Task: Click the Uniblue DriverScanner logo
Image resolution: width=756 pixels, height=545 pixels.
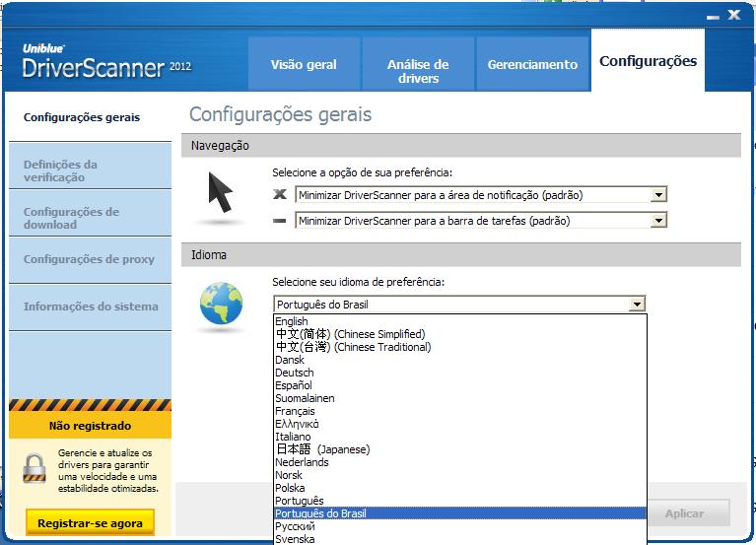Action: click(x=106, y=61)
